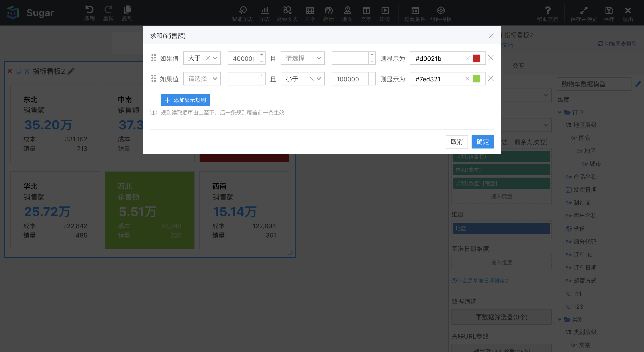Click the 地区 dimension chip
Viewport: 644px width, 352px height.
[501, 228]
